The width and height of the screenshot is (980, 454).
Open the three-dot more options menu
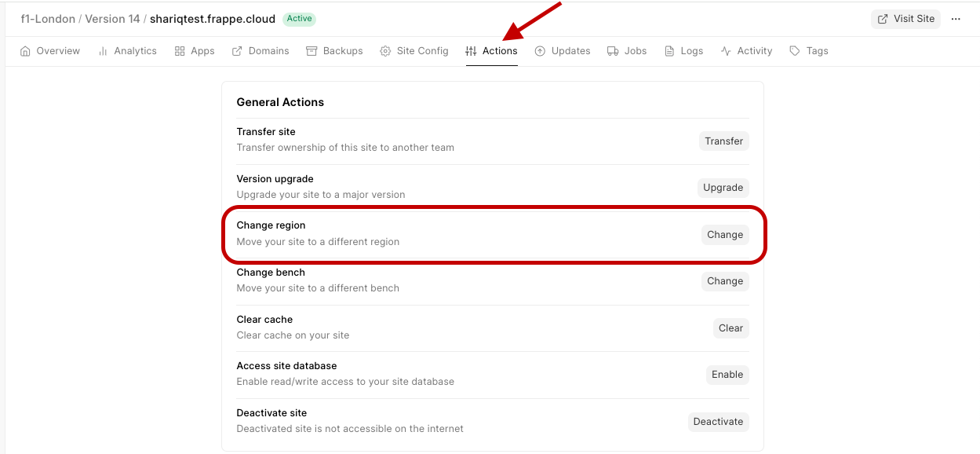tap(956, 19)
